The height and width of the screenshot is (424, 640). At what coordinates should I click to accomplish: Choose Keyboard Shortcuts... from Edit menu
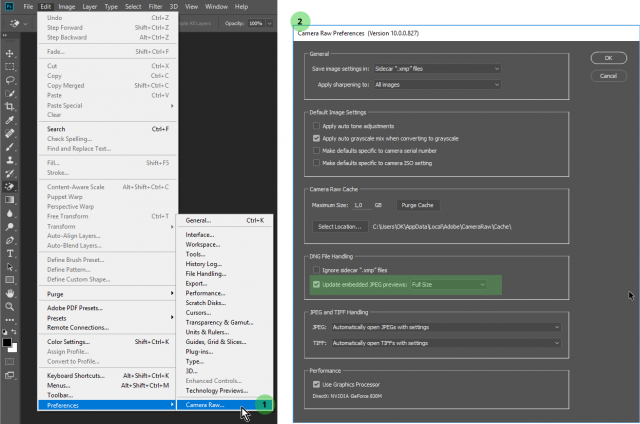(x=108, y=375)
